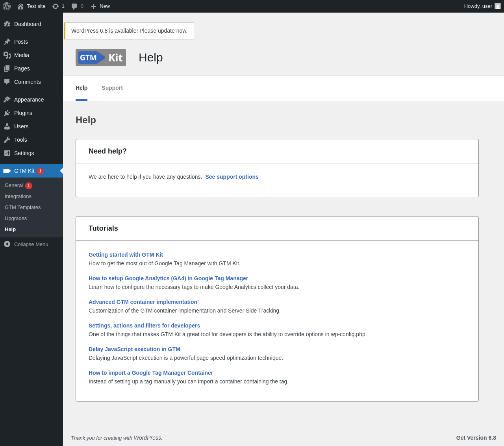Click the Settings sliders icon

(x=7, y=153)
